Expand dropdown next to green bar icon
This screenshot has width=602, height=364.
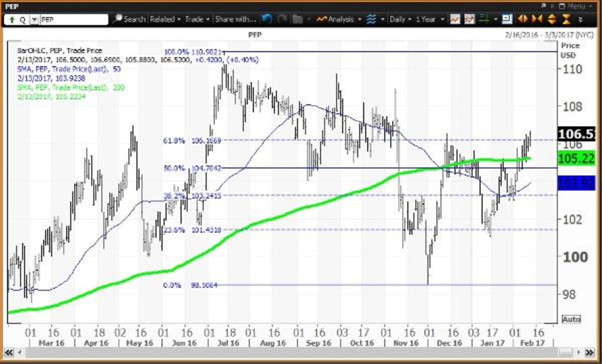pos(495,20)
